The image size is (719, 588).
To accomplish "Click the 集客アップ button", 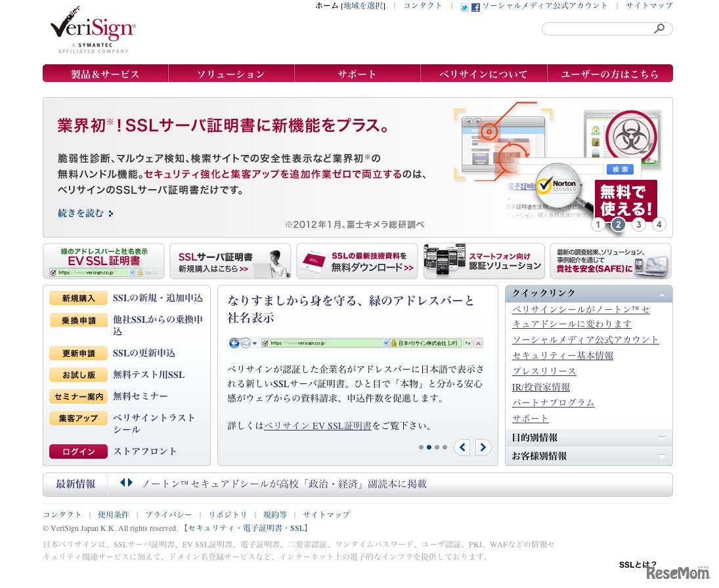I will [78, 418].
